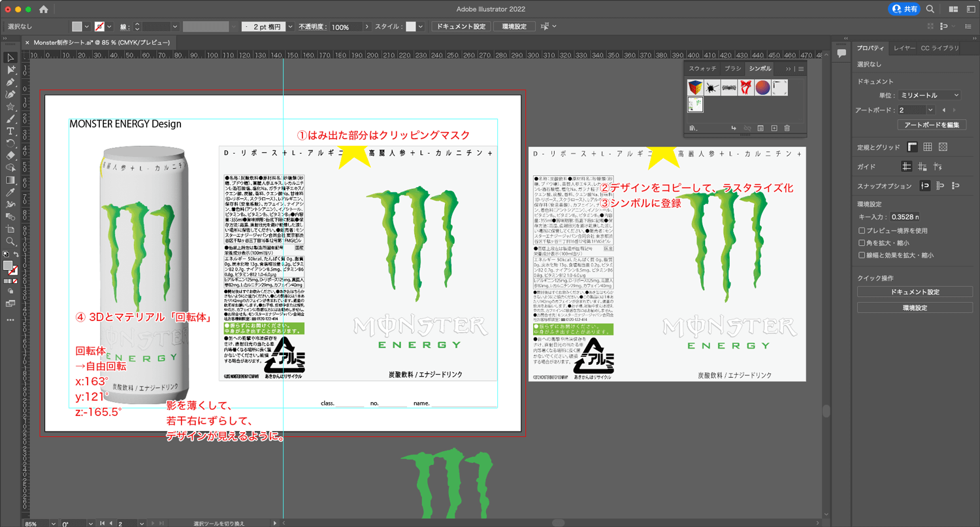
Task: Open the スタイル graphic style dropdown
Action: pos(420,27)
